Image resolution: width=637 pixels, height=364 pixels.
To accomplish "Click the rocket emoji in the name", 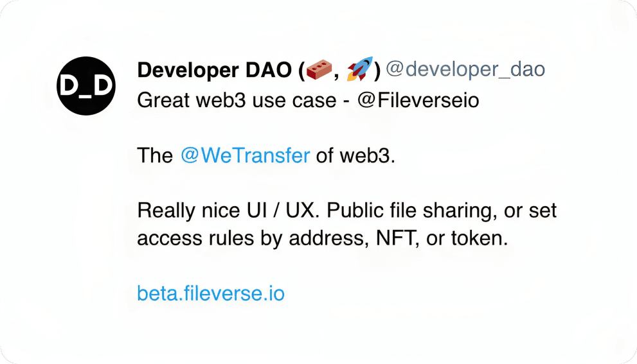I will (359, 69).
